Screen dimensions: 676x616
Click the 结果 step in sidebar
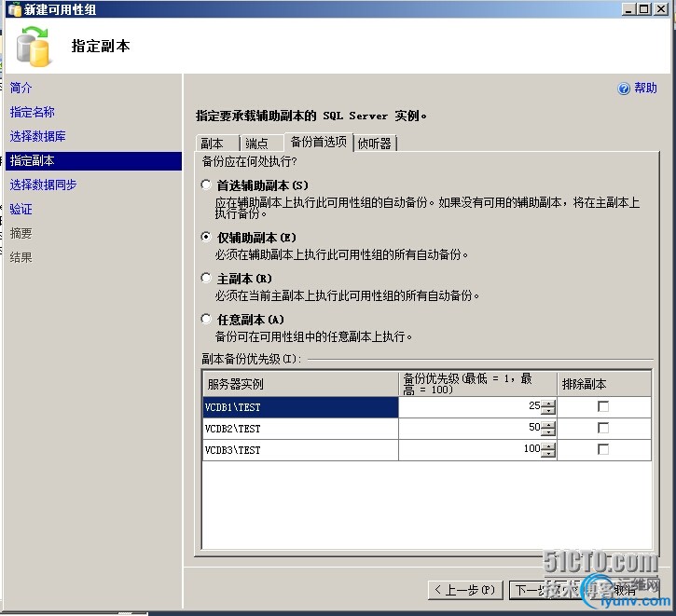(21, 257)
